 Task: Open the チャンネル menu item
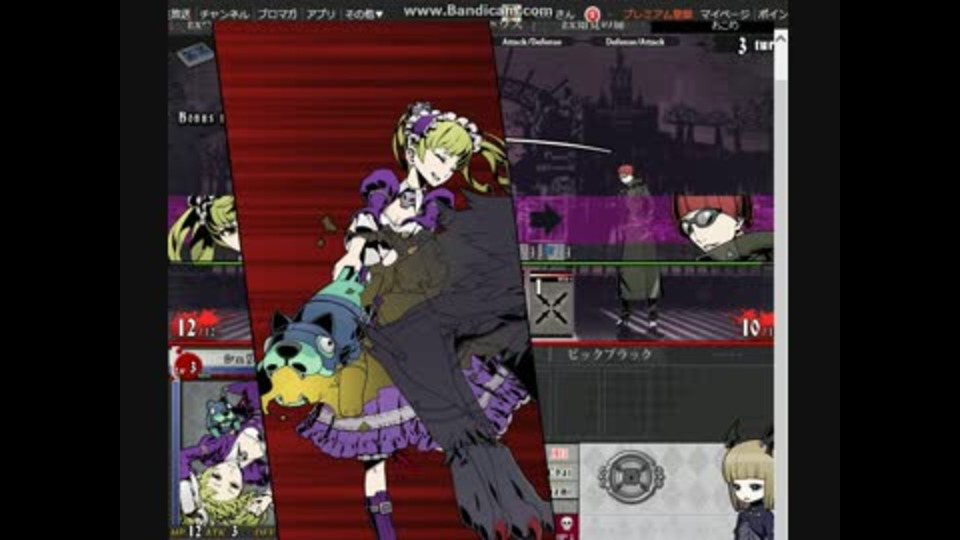coord(223,13)
